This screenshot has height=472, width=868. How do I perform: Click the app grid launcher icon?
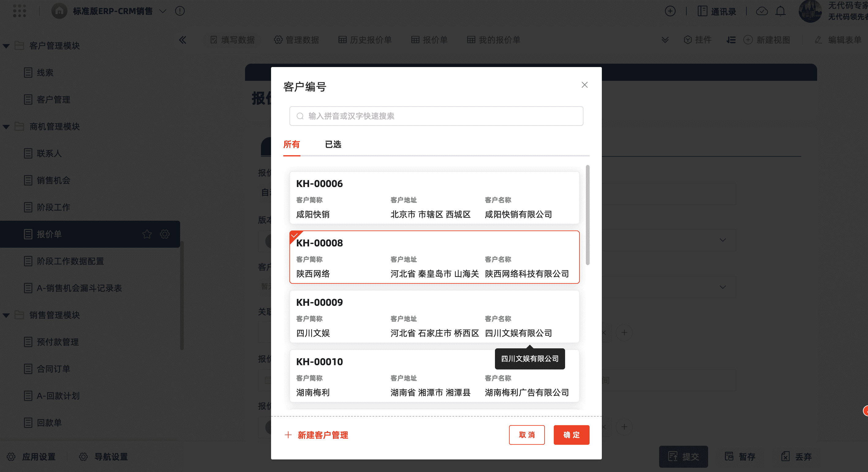click(x=19, y=11)
